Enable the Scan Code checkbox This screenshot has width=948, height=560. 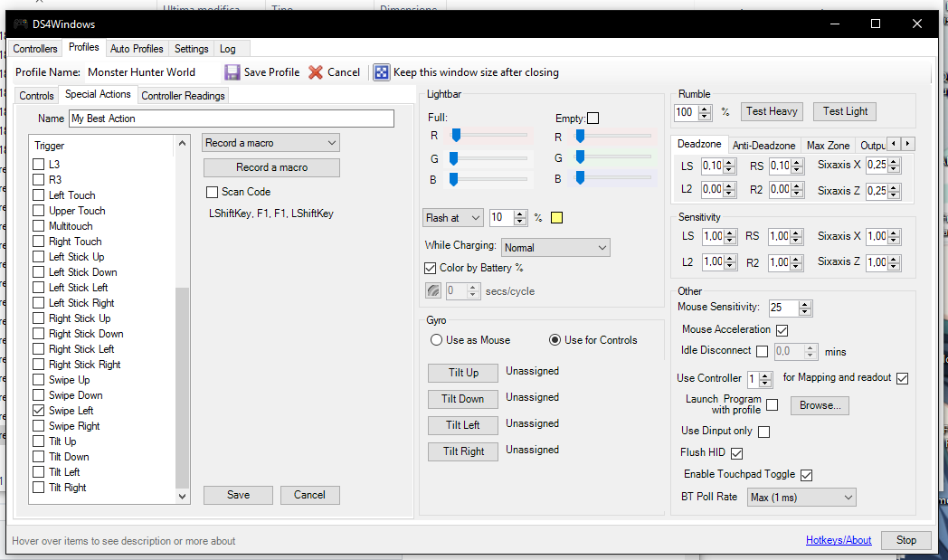tap(212, 191)
